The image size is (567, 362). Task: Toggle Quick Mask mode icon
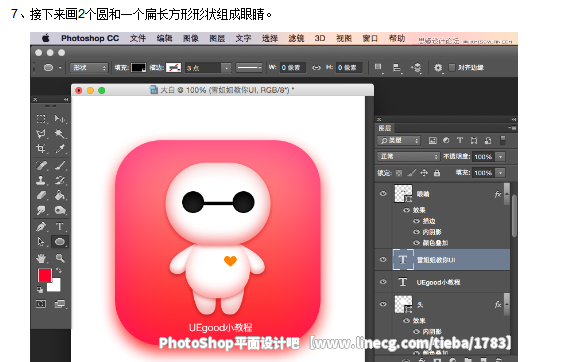click(x=41, y=304)
